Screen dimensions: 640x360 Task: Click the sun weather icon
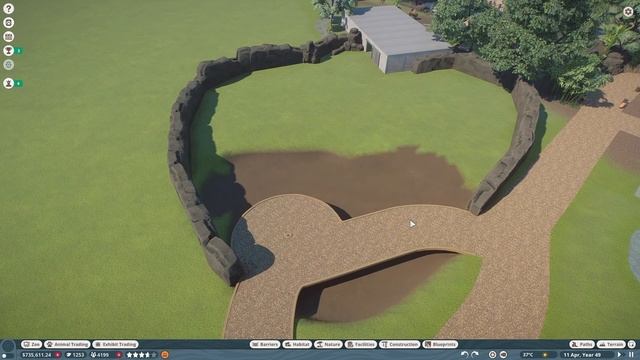[545, 355]
